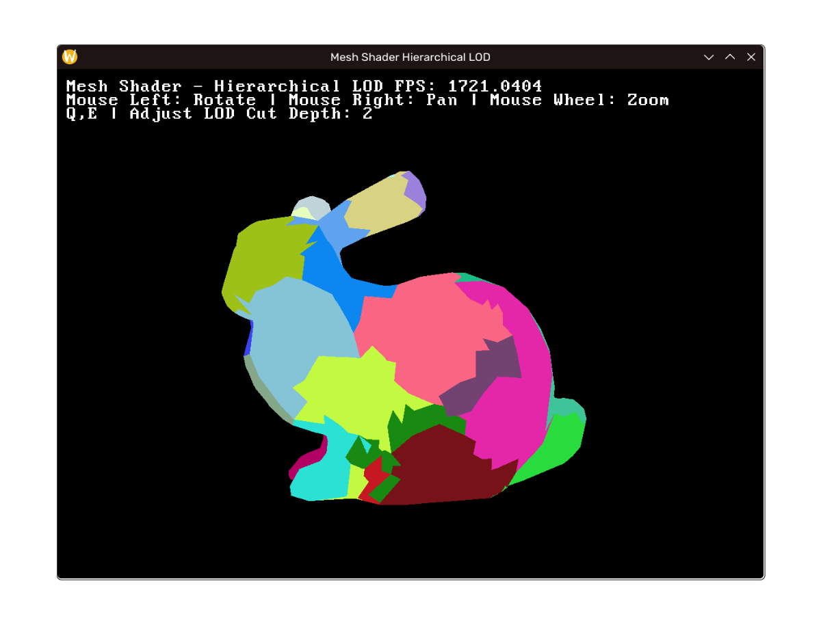
Task: Close the Mesh Shader window
Action: (751, 57)
